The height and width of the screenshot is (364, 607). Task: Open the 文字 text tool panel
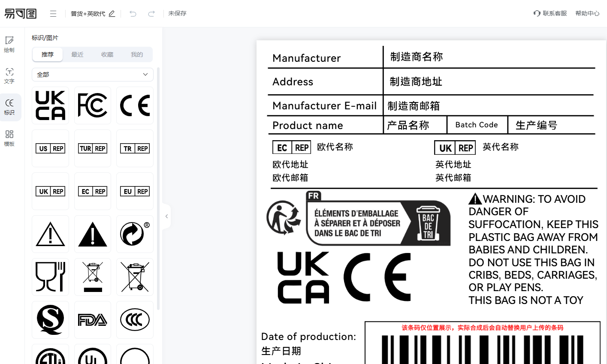pyautogui.click(x=9, y=76)
